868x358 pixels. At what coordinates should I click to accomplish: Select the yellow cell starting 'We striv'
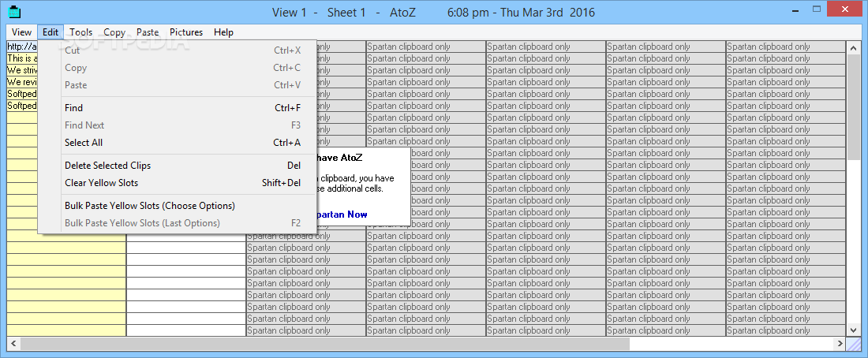pos(22,70)
